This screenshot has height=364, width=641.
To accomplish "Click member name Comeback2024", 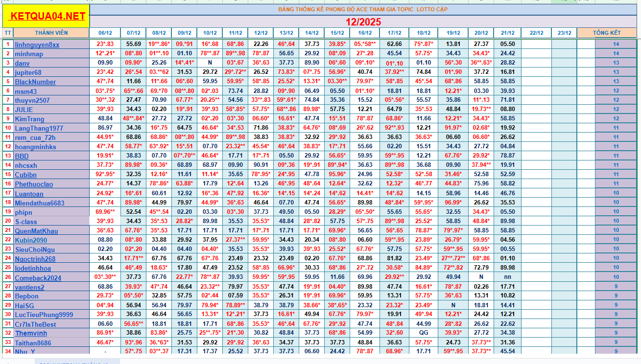I will [x=38, y=278].
